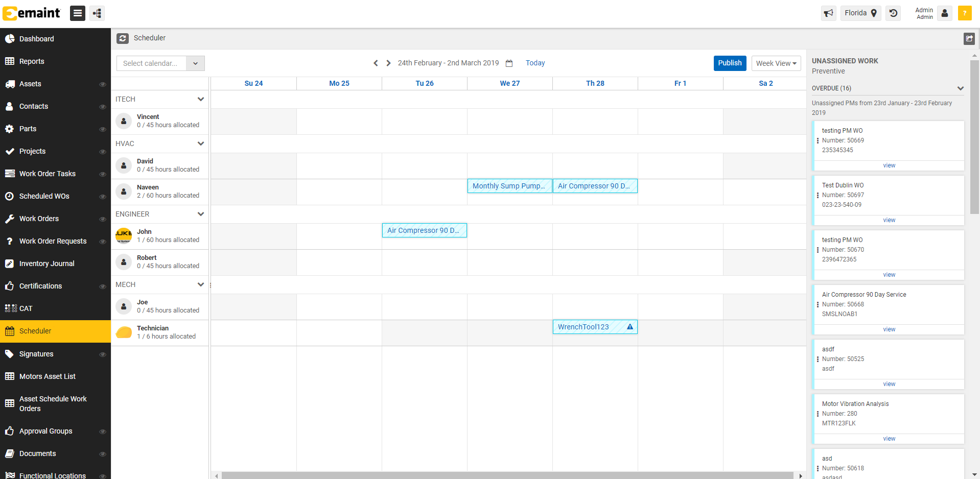
Task: Open the sitemap navigation icon beside the hamburger menu
Action: click(97, 13)
